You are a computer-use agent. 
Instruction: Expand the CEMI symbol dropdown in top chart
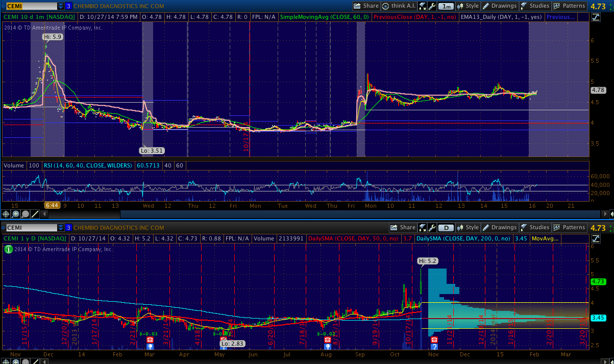61,6
